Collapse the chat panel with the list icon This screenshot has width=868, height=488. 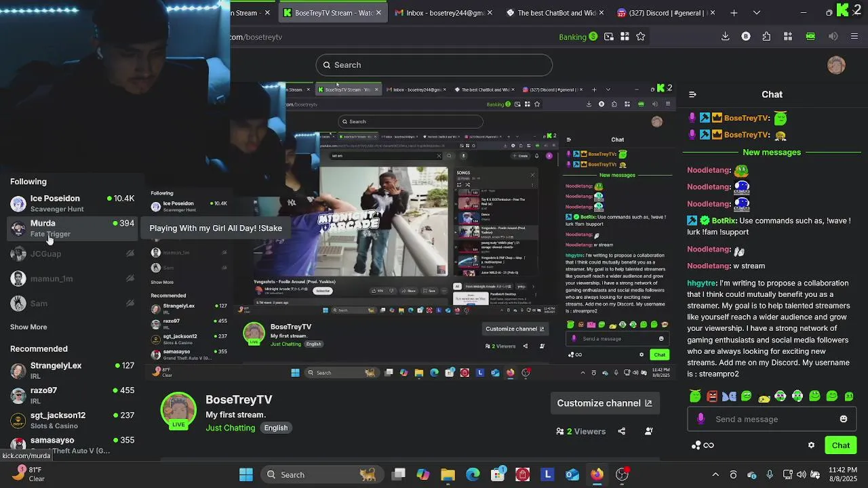[692, 95]
